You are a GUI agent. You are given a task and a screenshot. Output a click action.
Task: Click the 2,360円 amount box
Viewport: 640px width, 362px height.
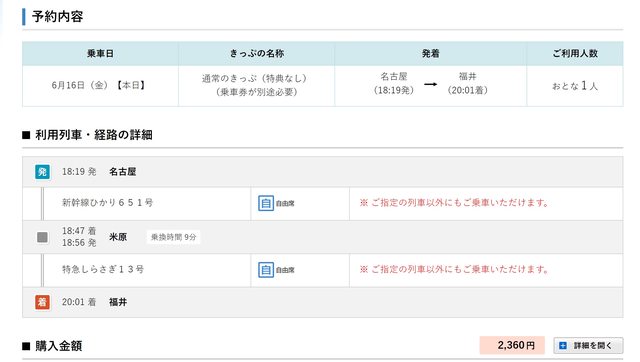(512, 345)
